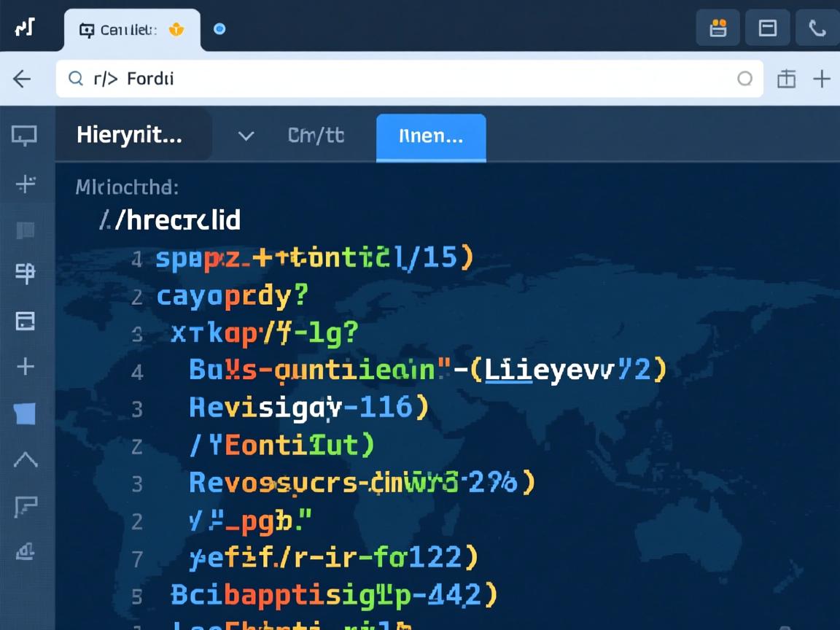Collapse the sidebar using the chevron-up icon
The image size is (840, 630).
click(x=26, y=459)
